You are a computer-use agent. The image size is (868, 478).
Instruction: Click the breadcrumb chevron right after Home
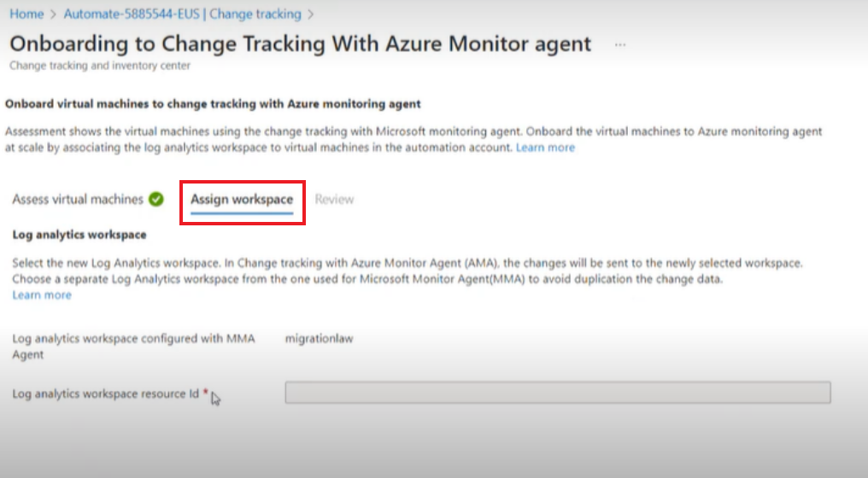53,15
